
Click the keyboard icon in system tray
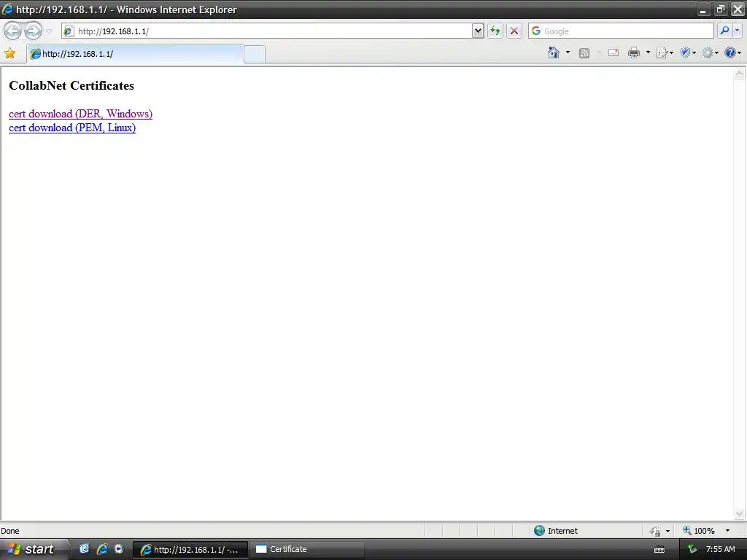[x=659, y=550]
